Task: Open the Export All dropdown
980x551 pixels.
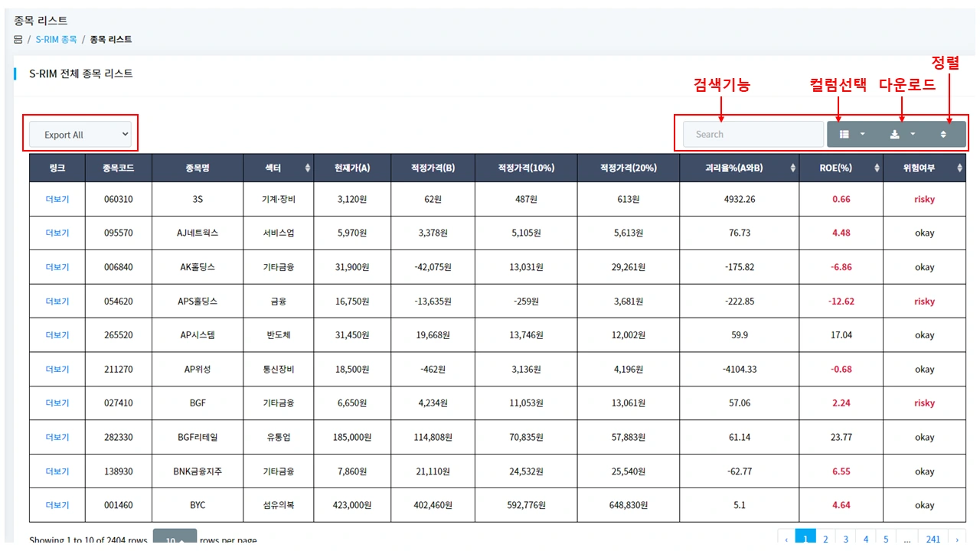Action: click(x=80, y=134)
